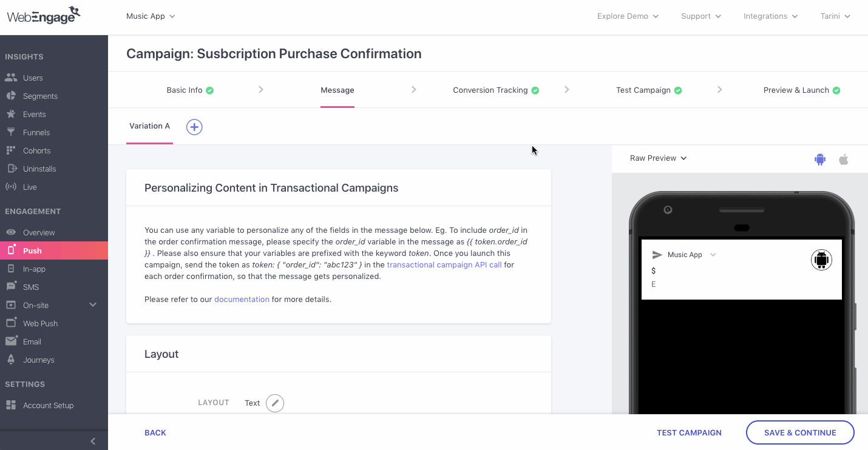This screenshot has width=868, height=450.
Task: Click the Funnels filter icon
Action: pyautogui.click(x=11, y=132)
